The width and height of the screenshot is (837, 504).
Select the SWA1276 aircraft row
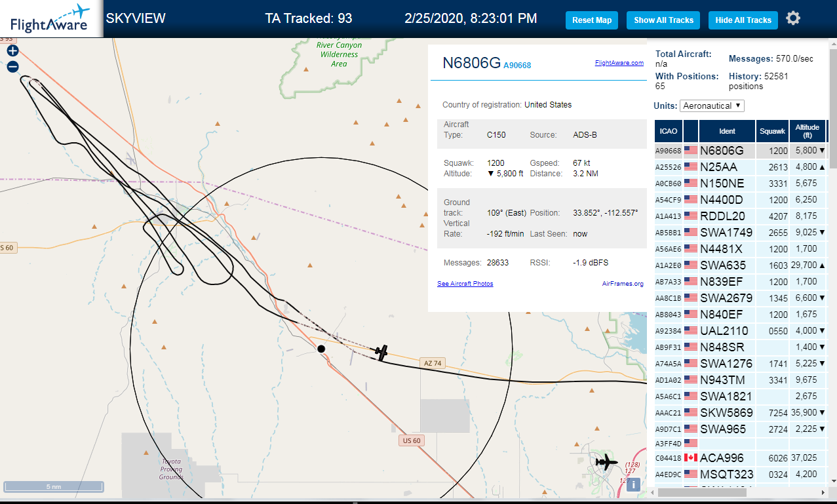pyautogui.click(x=741, y=364)
